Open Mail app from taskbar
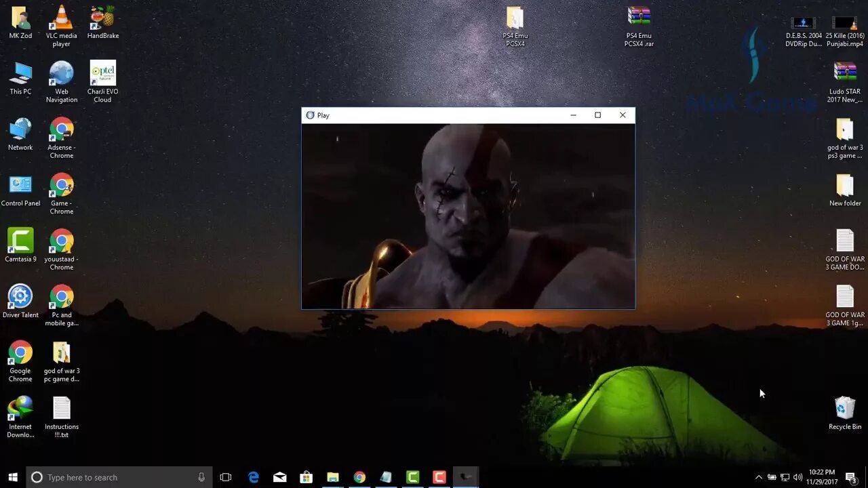Image resolution: width=868 pixels, height=488 pixels. (x=280, y=477)
